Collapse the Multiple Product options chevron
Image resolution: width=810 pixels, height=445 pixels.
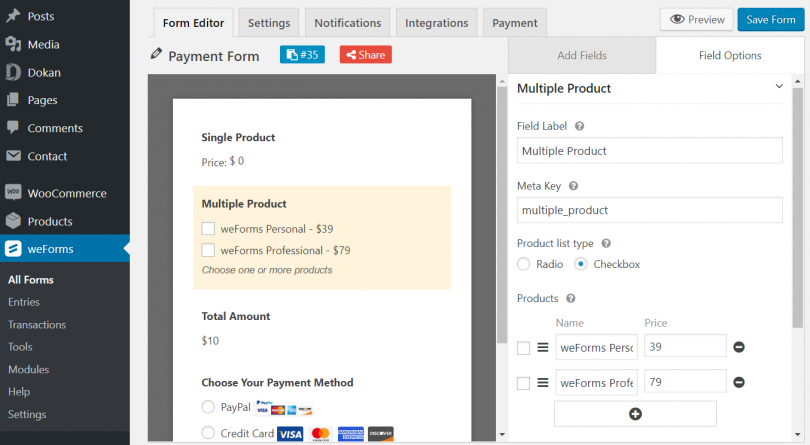point(779,86)
